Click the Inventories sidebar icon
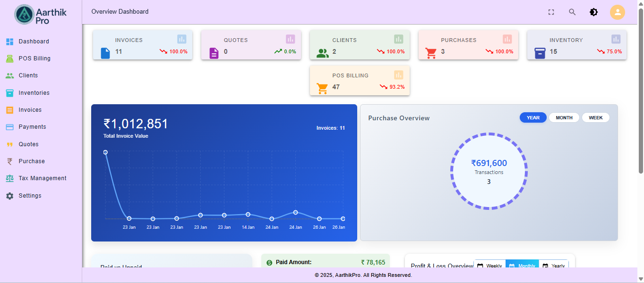The width and height of the screenshot is (644, 283). pyautogui.click(x=9, y=92)
